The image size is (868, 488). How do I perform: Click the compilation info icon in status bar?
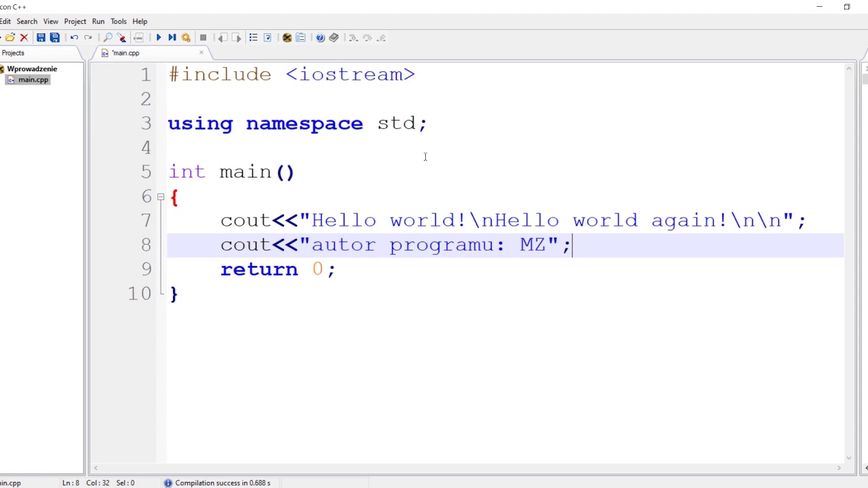click(x=168, y=483)
